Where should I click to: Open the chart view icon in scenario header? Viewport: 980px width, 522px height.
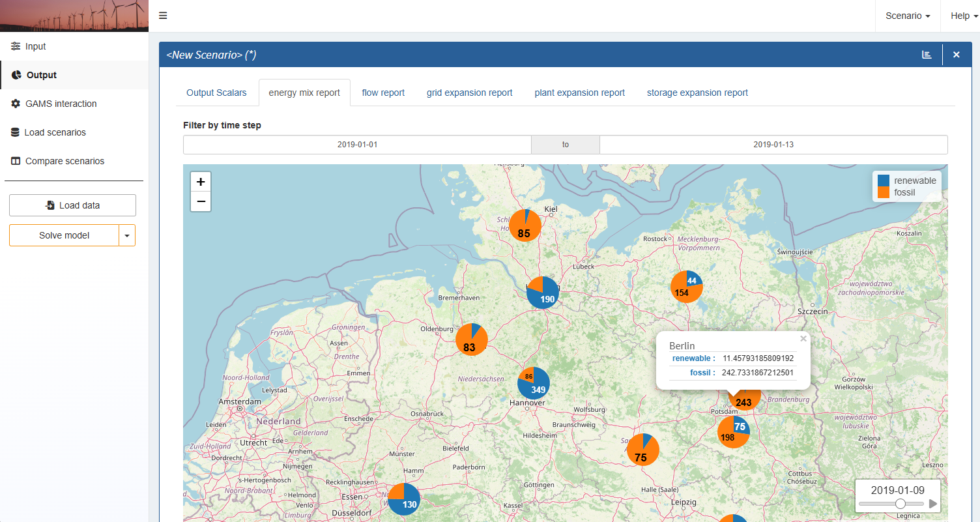[x=927, y=55]
